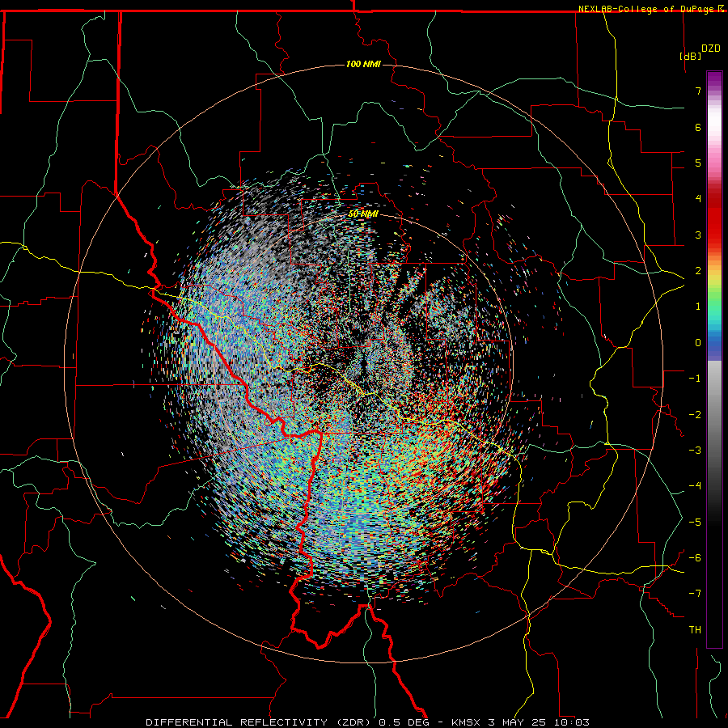Click the -7 value on color scale
The width and height of the screenshot is (728, 728).
pyautogui.click(x=695, y=594)
